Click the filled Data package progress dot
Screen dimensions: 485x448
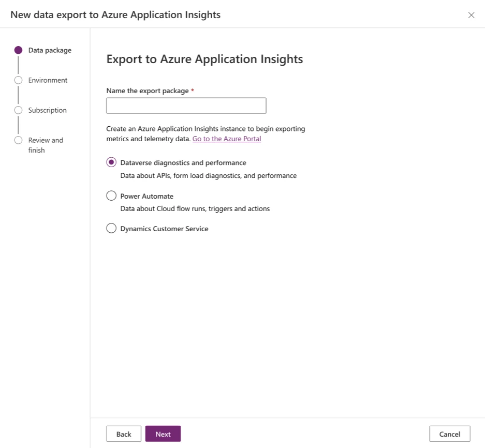point(19,50)
